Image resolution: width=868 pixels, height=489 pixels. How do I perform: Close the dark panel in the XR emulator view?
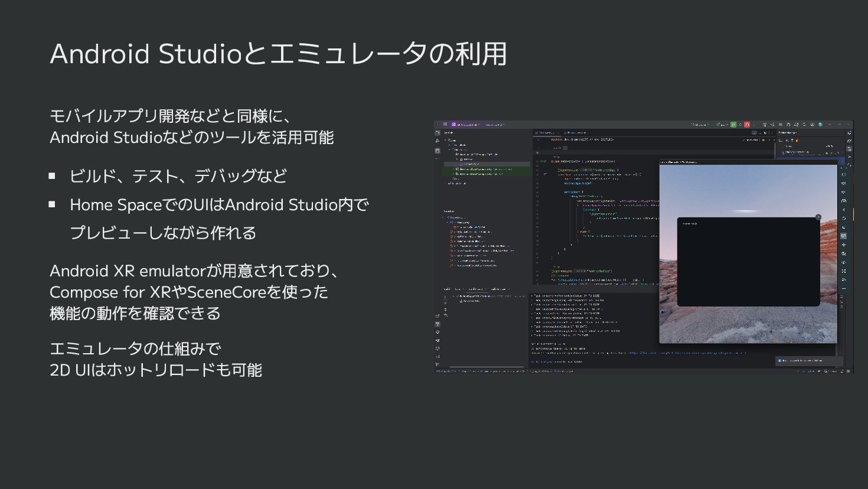coord(818,217)
